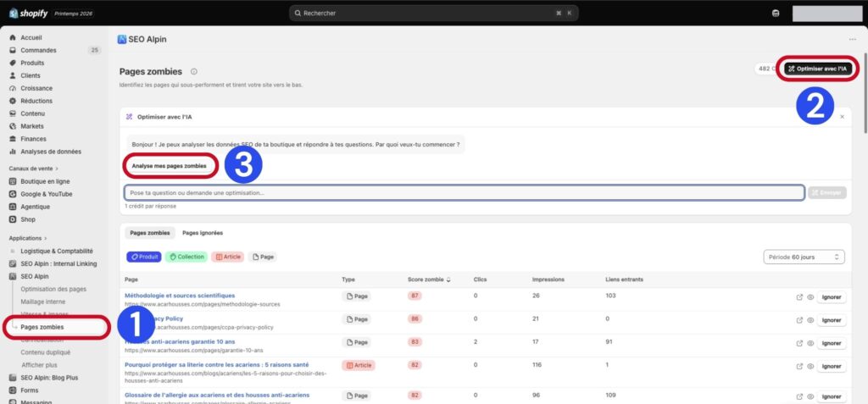The width and height of the screenshot is (868, 404).
Task: Open Analyses de données
Action: click(50, 152)
